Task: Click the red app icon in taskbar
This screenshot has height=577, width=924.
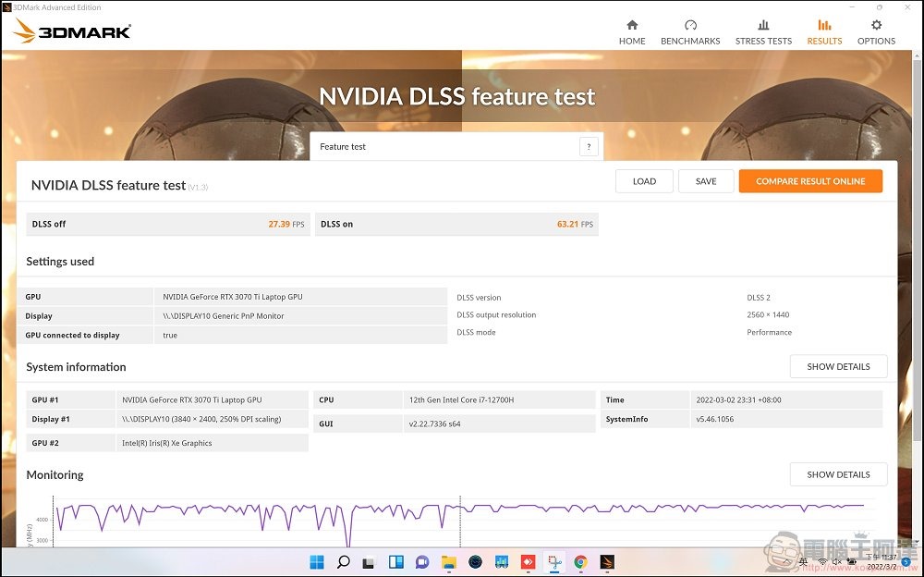Action: click(x=528, y=562)
